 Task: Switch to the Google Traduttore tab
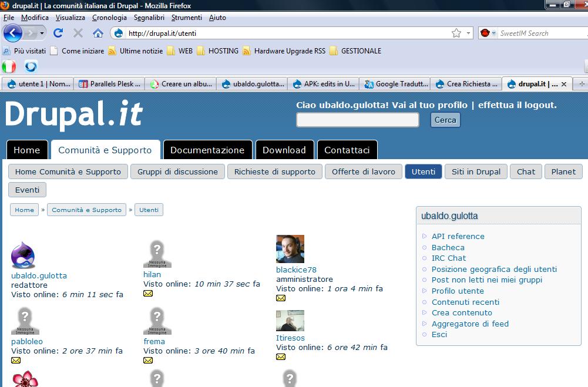(396, 84)
